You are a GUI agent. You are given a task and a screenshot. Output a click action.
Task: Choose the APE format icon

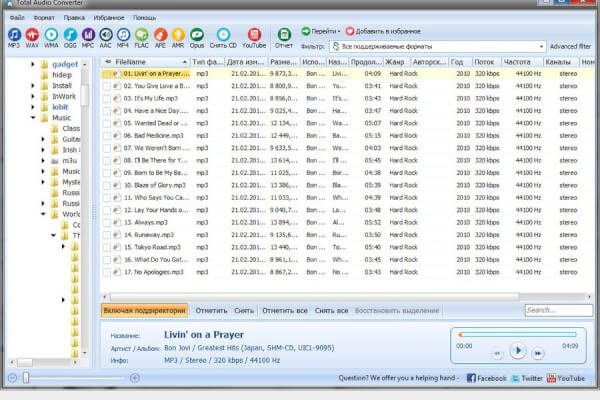[x=160, y=38]
